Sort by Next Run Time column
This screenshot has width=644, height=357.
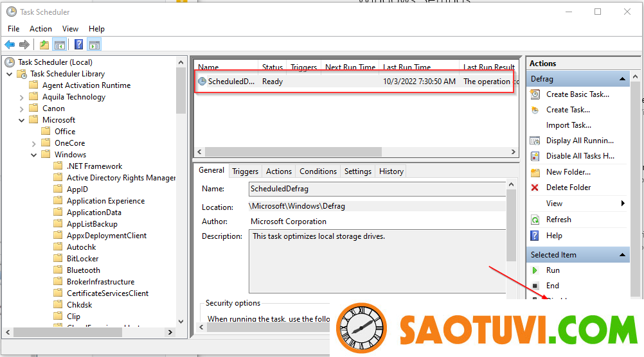(x=350, y=67)
